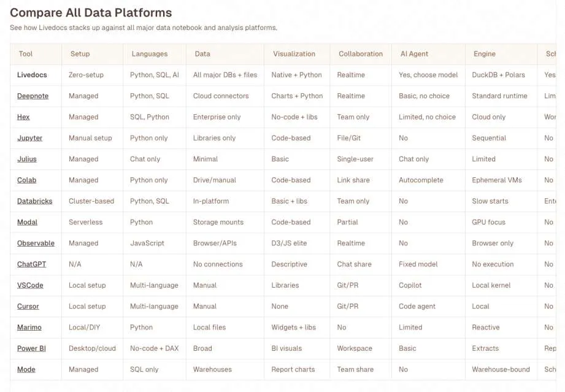Image resolution: width=565 pixels, height=392 pixels.
Task: Follow the Power BI link
Action: [31, 348]
